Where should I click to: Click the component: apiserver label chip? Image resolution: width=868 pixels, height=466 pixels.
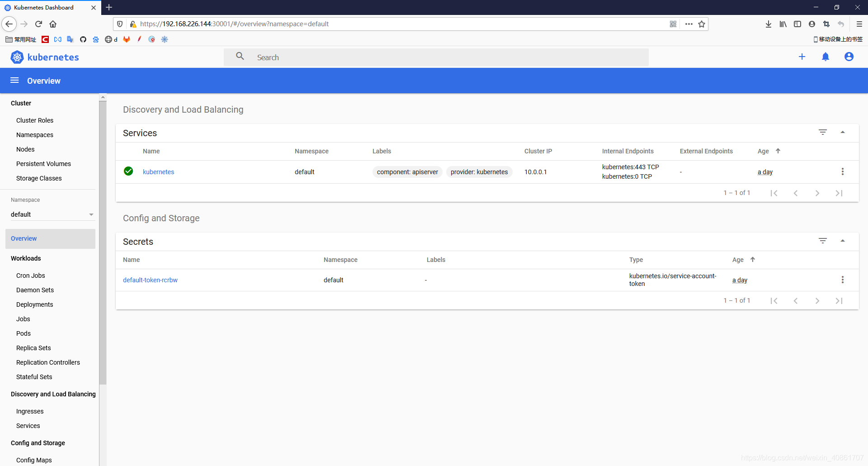[x=407, y=172]
